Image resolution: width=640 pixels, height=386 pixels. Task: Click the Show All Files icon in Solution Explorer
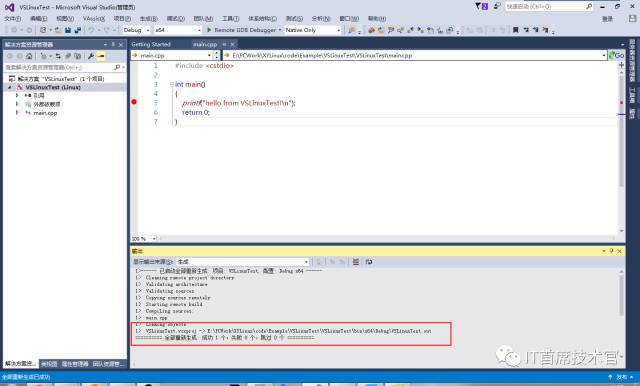tap(77, 56)
